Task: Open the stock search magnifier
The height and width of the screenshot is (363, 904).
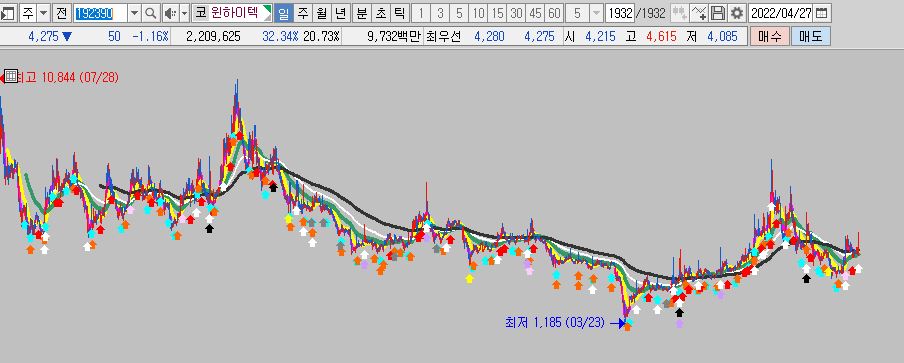Action: (150, 13)
